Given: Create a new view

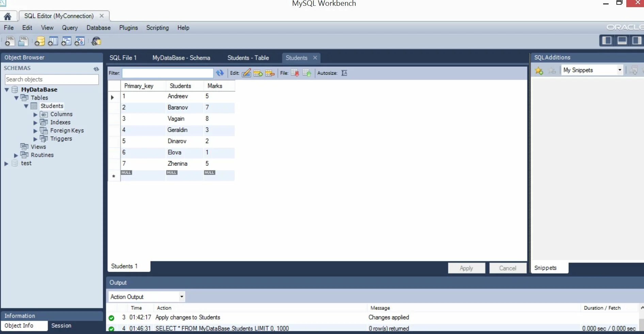Looking at the screenshot, I should click(66, 41).
